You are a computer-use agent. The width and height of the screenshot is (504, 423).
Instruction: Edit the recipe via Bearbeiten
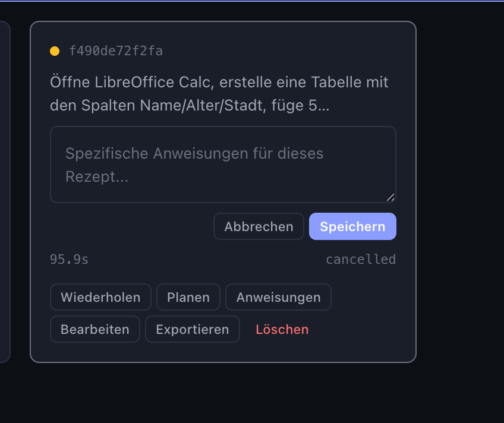(95, 329)
